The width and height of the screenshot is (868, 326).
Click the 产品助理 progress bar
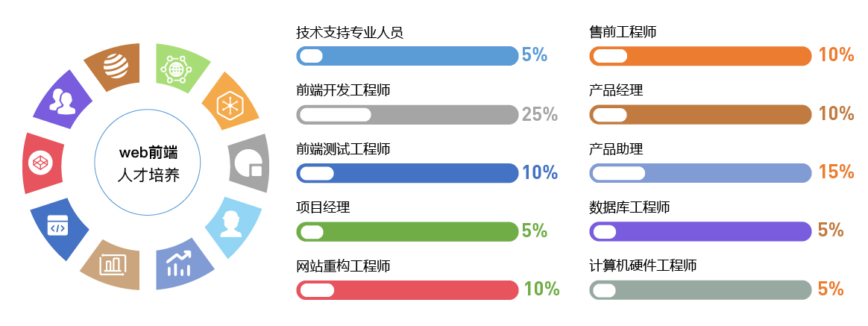click(700, 173)
